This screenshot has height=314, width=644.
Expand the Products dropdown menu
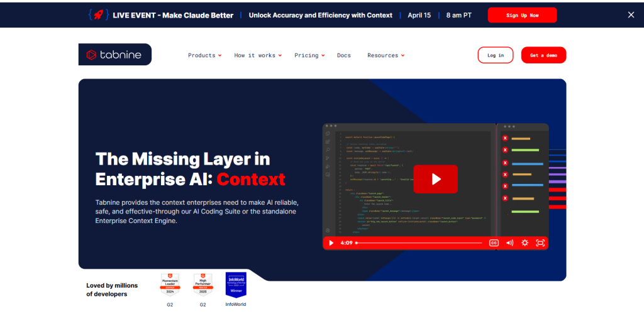tap(204, 55)
